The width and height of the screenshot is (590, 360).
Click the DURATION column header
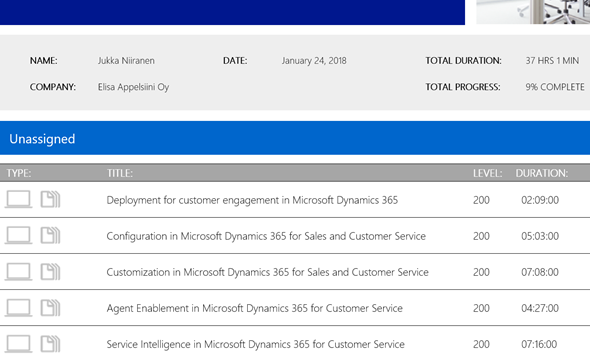coord(541,173)
